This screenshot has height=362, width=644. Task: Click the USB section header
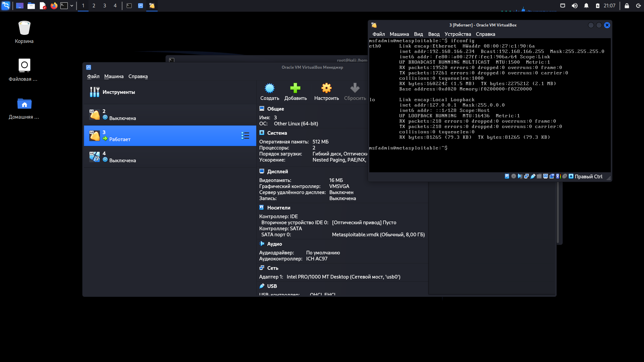coord(272,286)
